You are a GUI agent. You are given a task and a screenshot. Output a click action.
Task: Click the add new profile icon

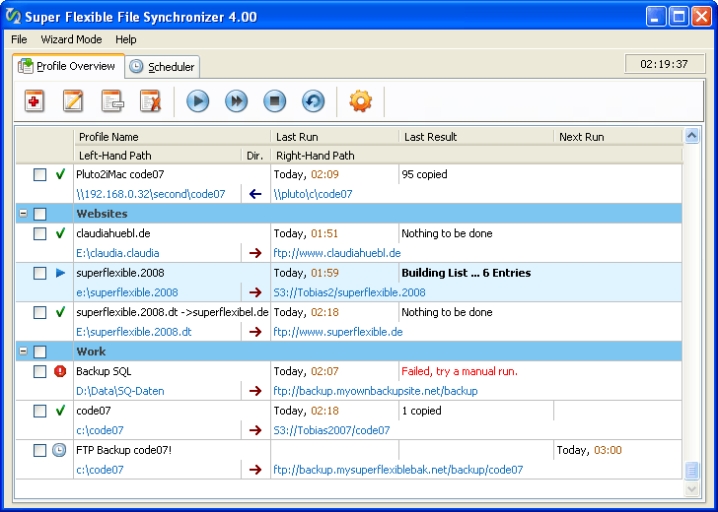click(35, 101)
